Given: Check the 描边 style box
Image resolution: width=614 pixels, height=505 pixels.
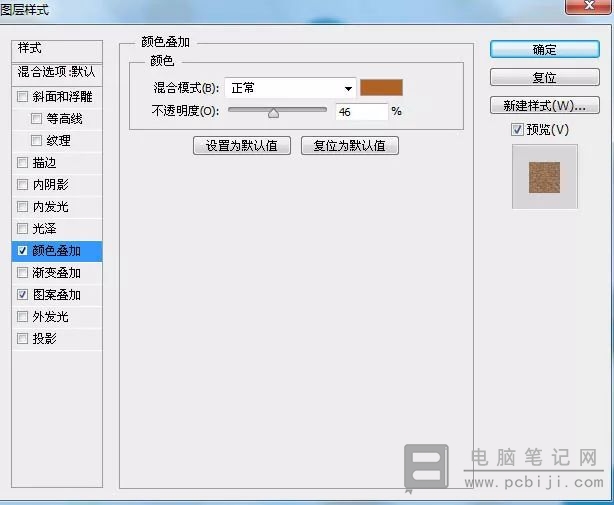Looking at the screenshot, I should [x=22, y=162].
